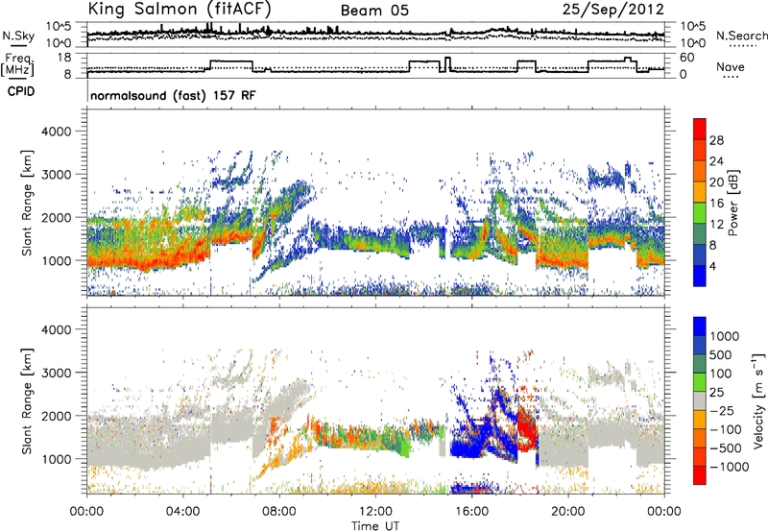Click the "-100" velocity color bar label
This screenshot has height=532, width=768.
pyautogui.click(x=725, y=429)
